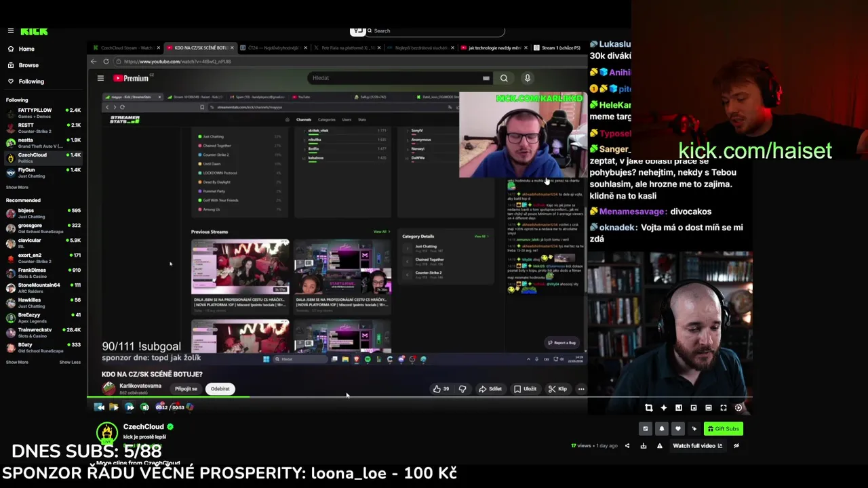Collapse Recommended list with Show Less
This screenshot has height=488, width=868.
coord(70,362)
